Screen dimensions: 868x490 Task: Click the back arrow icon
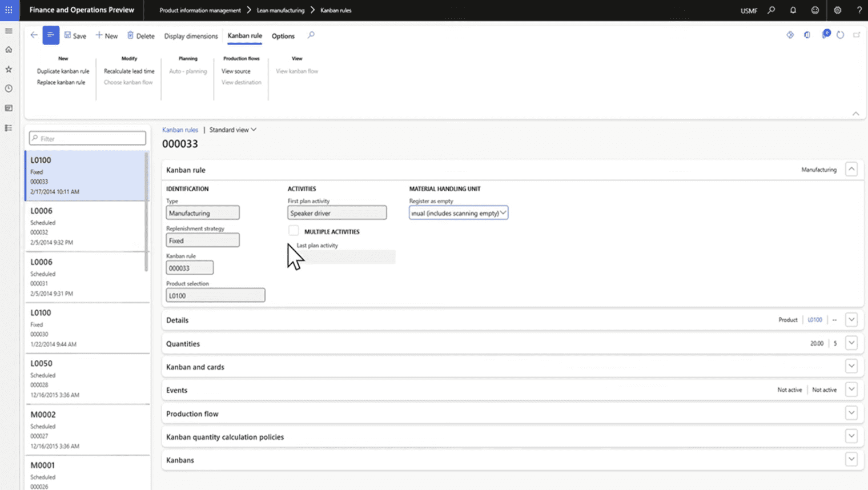click(x=34, y=35)
